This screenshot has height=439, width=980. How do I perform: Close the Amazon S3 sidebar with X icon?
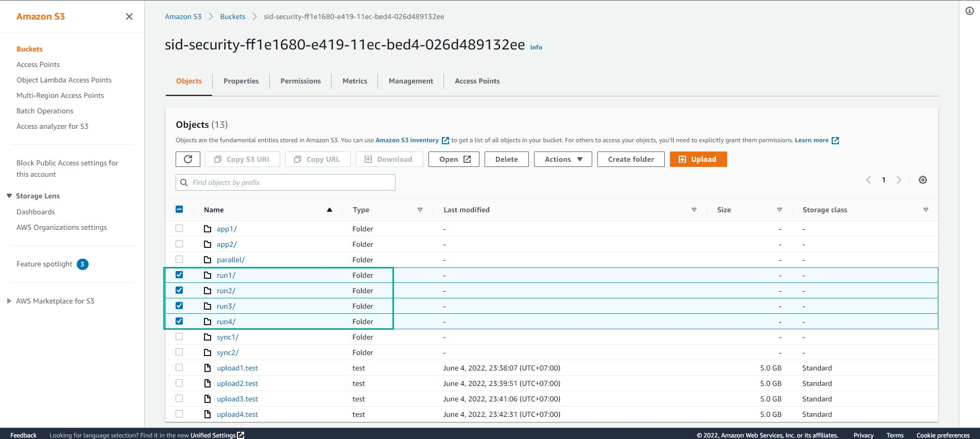pos(129,16)
